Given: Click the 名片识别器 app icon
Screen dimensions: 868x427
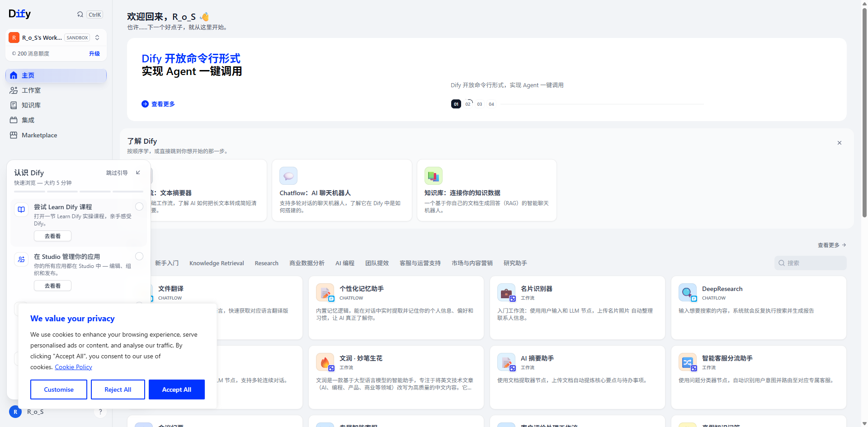Looking at the screenshot, I should (x=506, y=293).
